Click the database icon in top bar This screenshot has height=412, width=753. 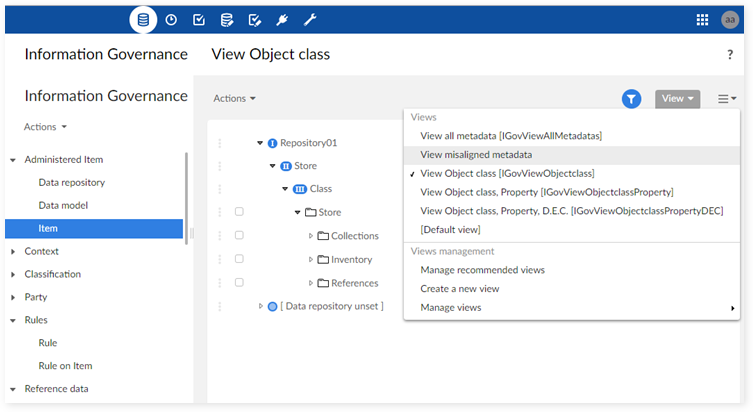144,19
